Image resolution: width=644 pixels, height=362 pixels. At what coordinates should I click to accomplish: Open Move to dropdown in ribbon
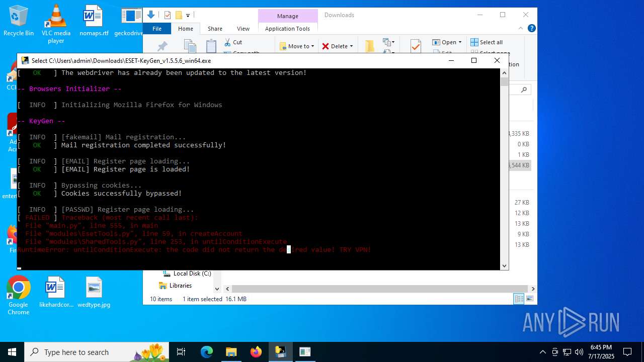click(297, 46)
